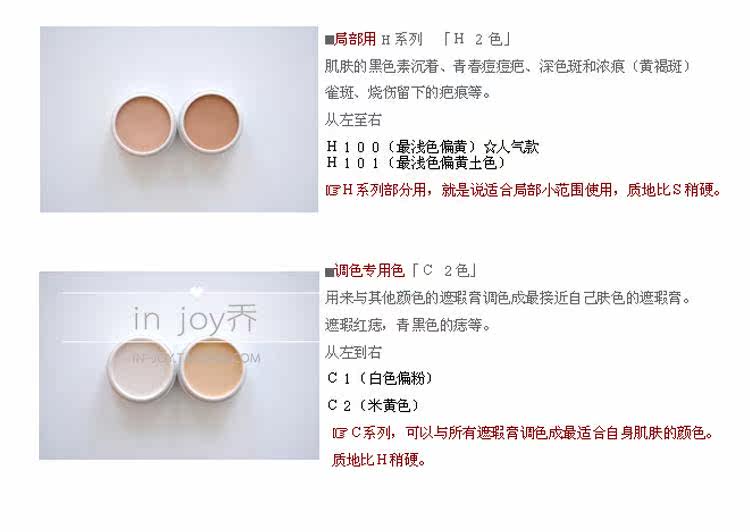Click the C1 white-pink concealer jar
Screen dimensions: 750x532
point(141,367)
